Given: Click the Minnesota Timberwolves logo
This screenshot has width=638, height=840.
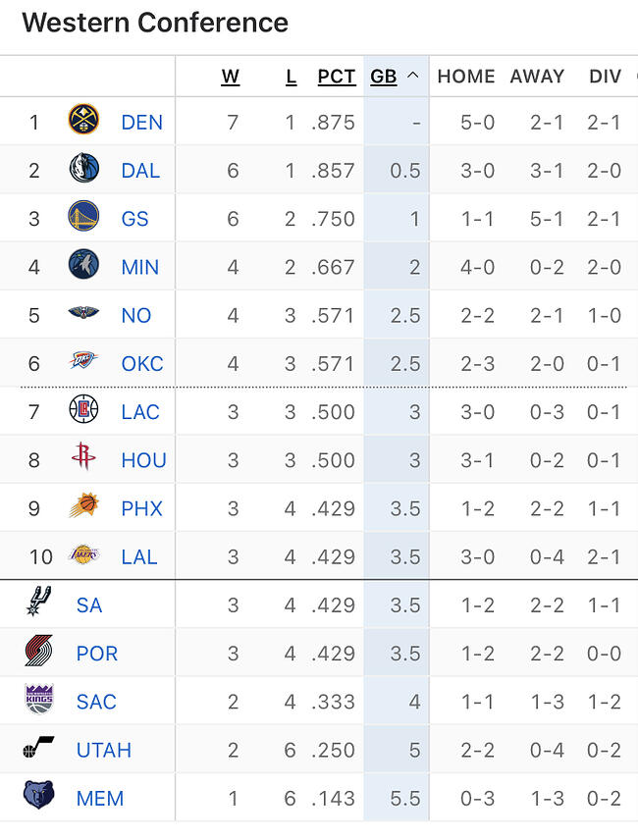Looking at the screenshot, I should [x=83, y=266].
